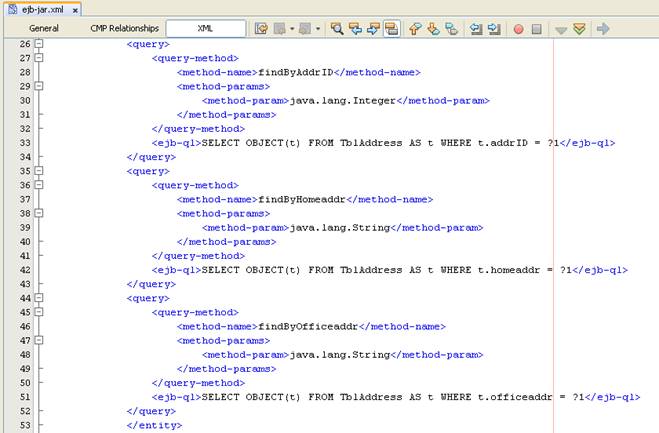Click the </query-method> tag on line 32

point(198,129)
